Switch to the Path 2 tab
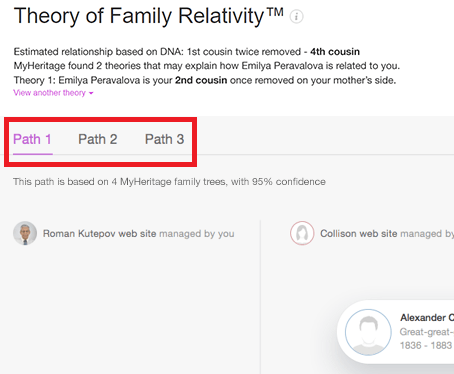The image size is (454, 374). (98, 139)
